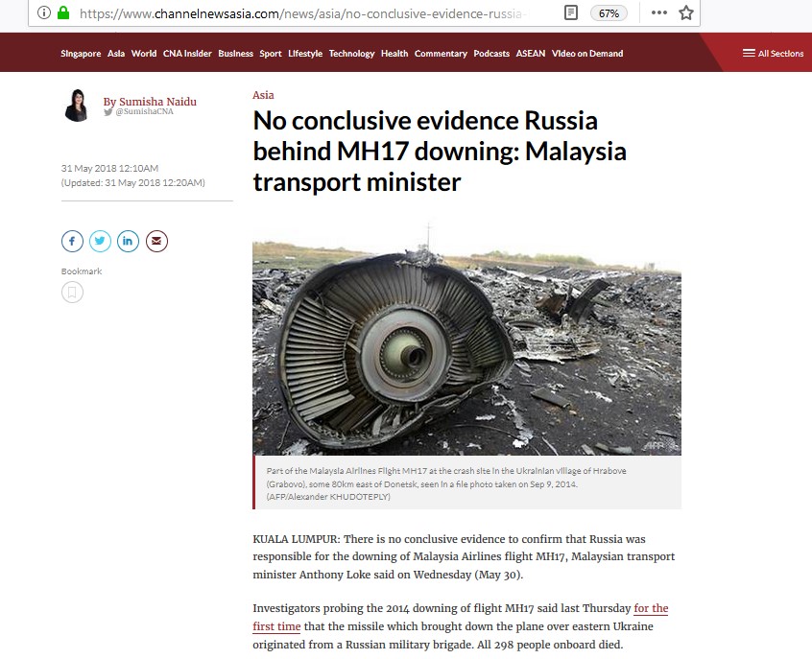View site information icon in address bar
The image size is (812, 659).
pos(44,12)
